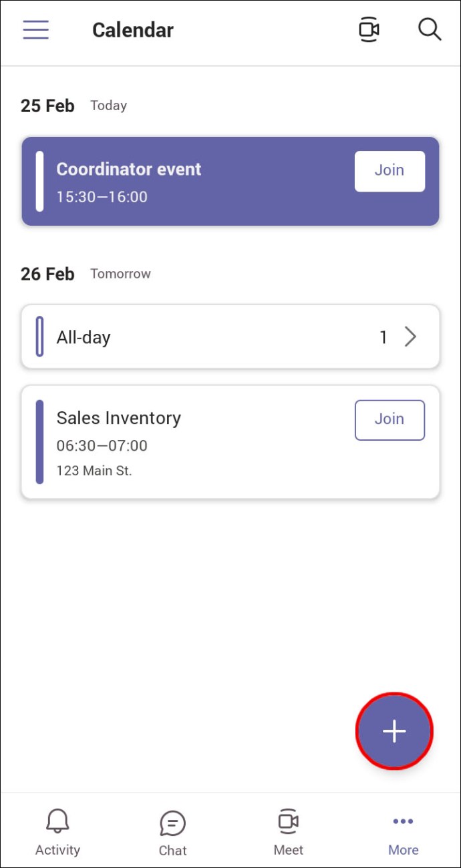461x868 pixels.
Task: Open the Activity bell tab
Action: (57, 831)
